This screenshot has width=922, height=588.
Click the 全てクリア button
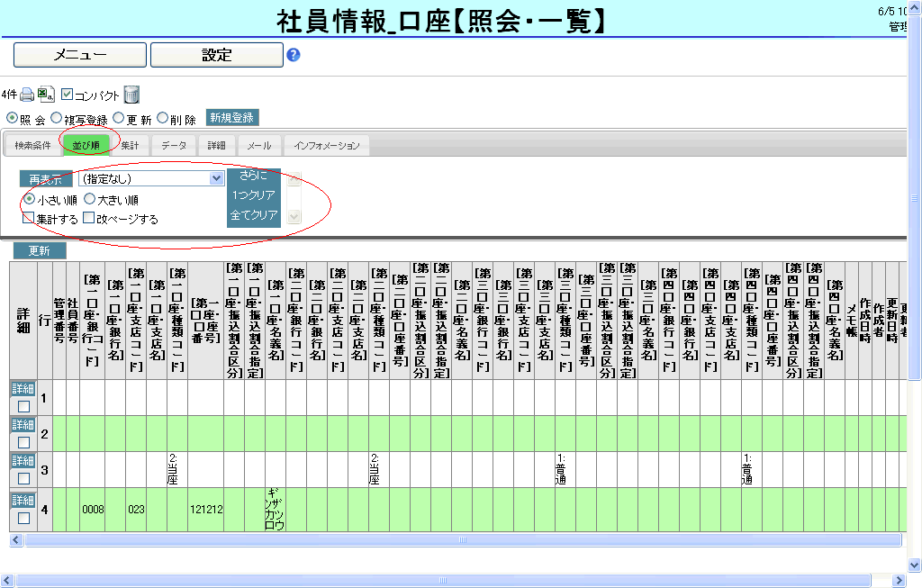click(x=254, y=216)
